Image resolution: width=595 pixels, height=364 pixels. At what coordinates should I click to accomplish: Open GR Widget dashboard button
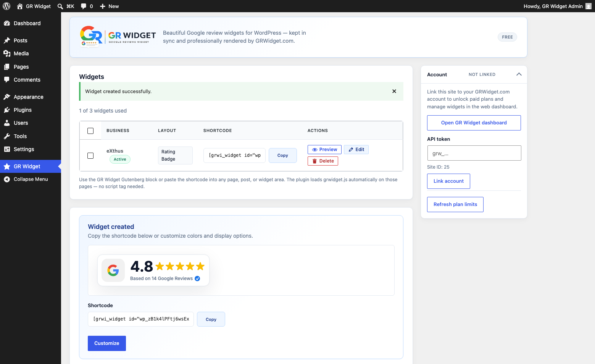click(x=474, y=123)
